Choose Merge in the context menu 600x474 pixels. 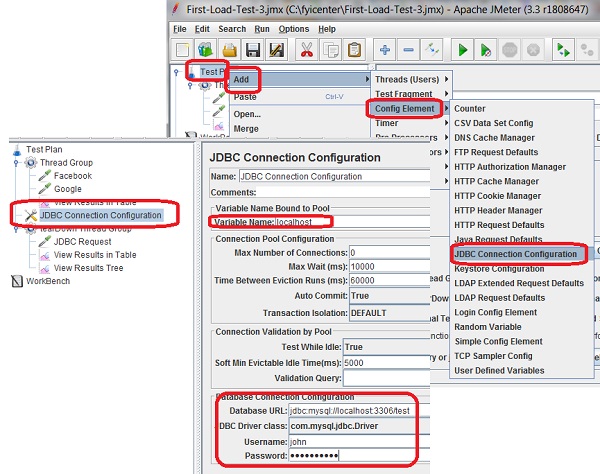[x=300, y=129]
